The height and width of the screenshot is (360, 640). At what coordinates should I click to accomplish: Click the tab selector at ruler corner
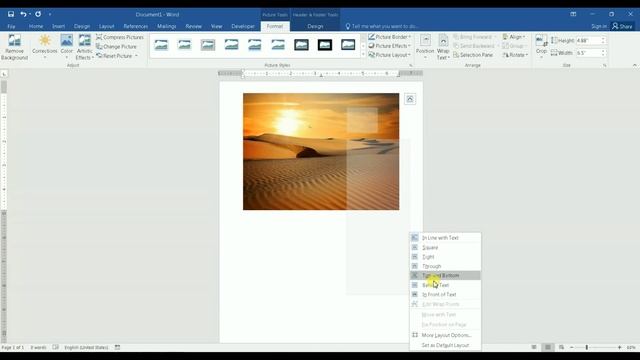[x=4, y=74]
